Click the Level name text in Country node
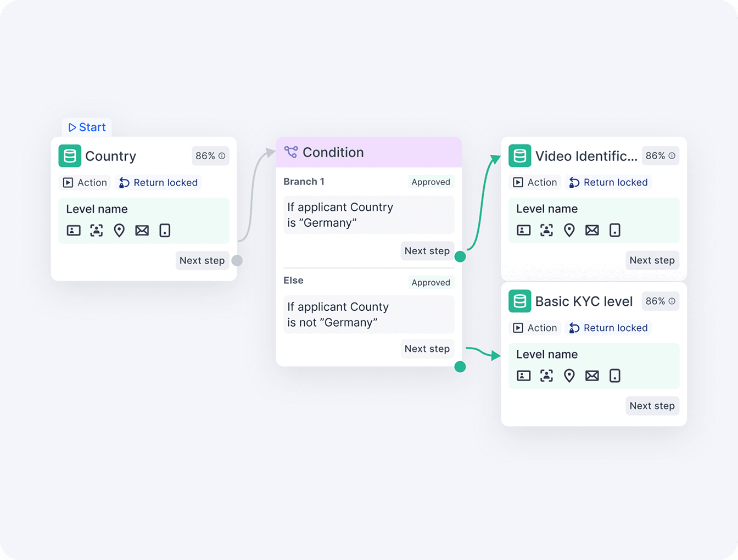This screenshot has height=560, width=738. pyautogui.click(x=97, y=209)
